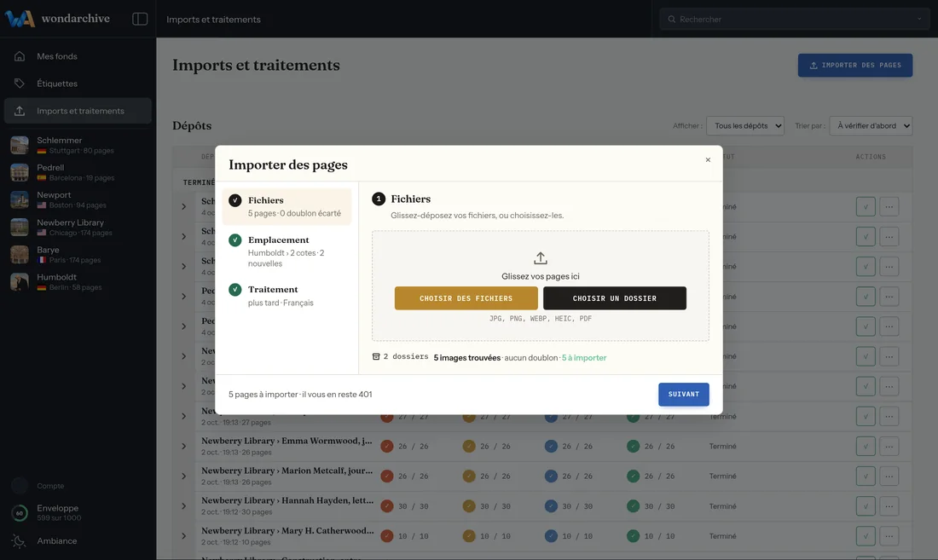The width and height of the screenshot is (938, 560).
Task: Click the '5 à importer' text
Action: pos(584,357)
